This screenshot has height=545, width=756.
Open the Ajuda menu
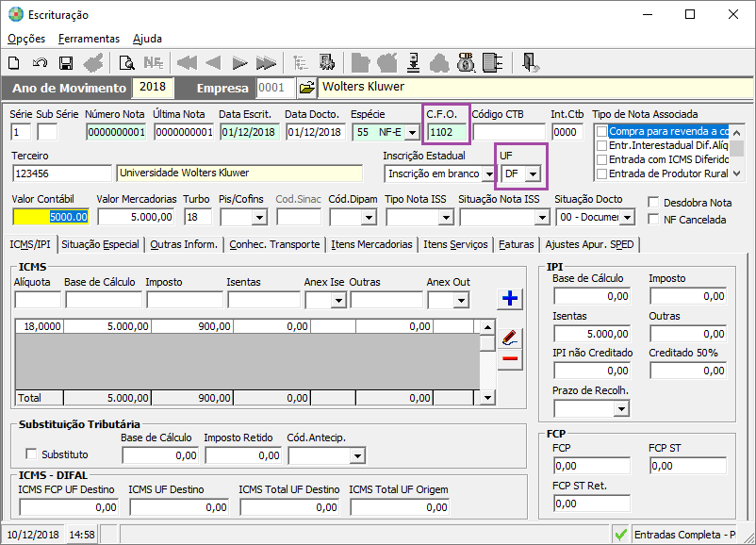pos(147,39)
